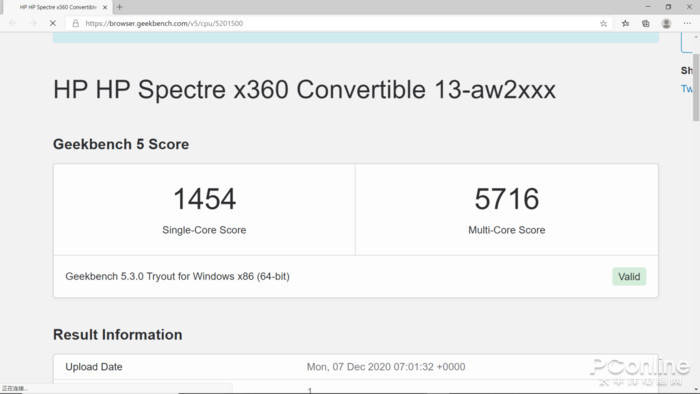Stop page loading with the X button

53,23
